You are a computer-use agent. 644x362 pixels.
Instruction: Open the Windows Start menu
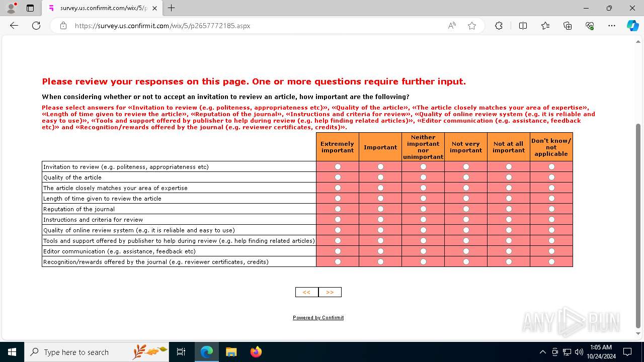pos(12,352)
